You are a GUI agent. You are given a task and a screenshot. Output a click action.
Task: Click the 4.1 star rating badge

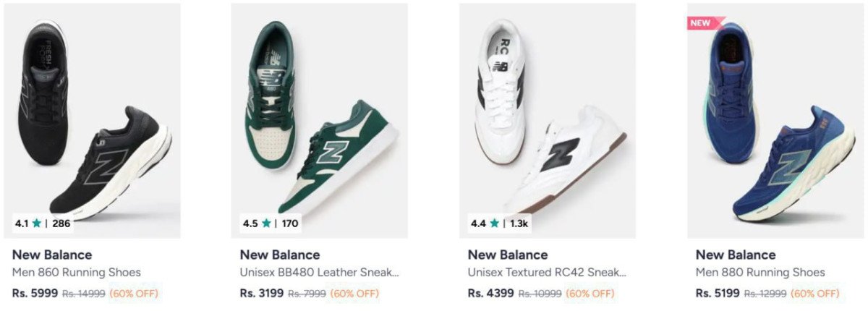point(43,223)
